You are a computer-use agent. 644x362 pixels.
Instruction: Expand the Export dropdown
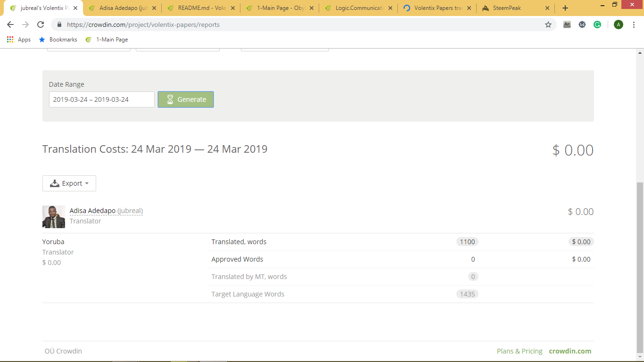[x=69, y=183]
